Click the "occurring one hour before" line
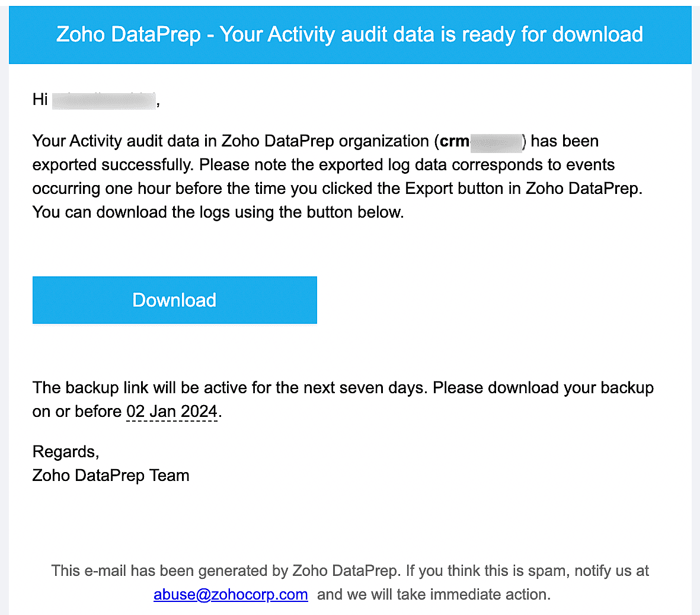 click(x=337, y=189)
